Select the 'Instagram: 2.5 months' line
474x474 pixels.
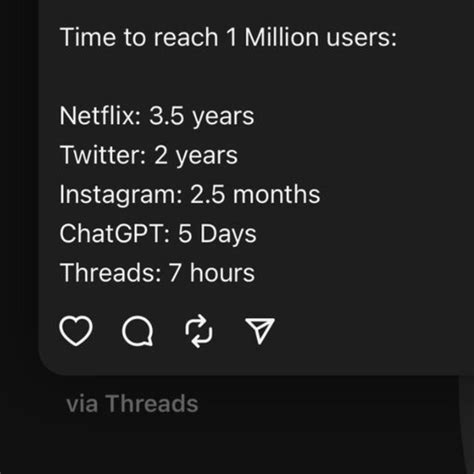190,195
